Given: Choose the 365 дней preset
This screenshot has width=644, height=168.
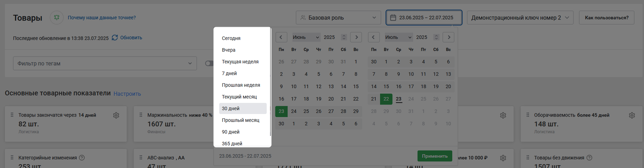Looking at the screenshot, I should pyautogui.click(x=243, y=143).
